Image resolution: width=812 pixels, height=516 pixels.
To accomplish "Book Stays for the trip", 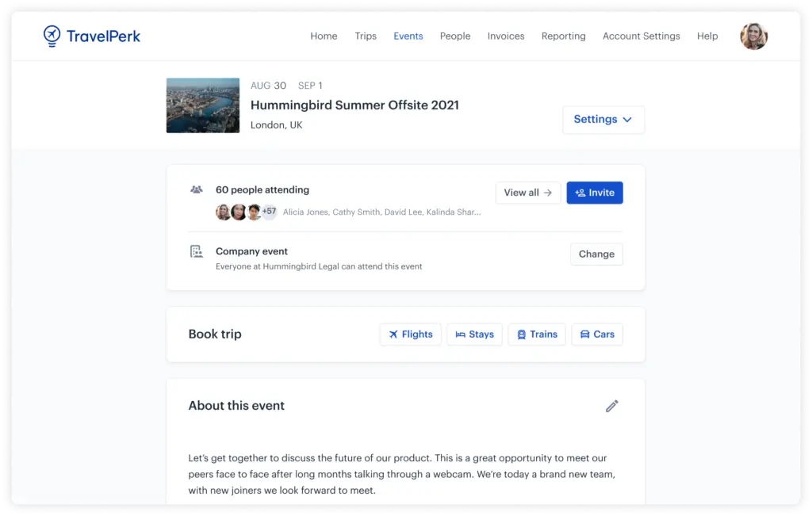I will click(474, 334).
